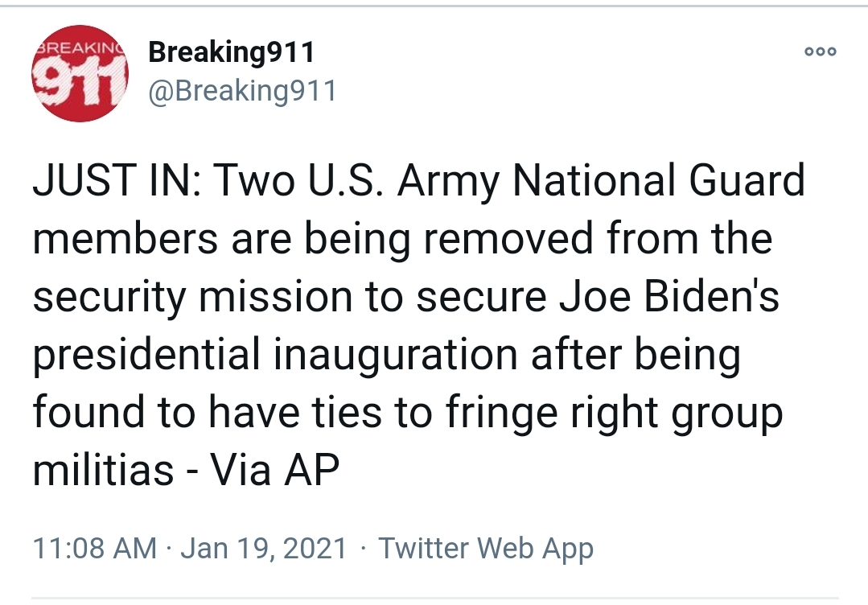Click the 11:08 AM timestamp
This screenshot has height=605, width=868.
click(x=95, y=548)
